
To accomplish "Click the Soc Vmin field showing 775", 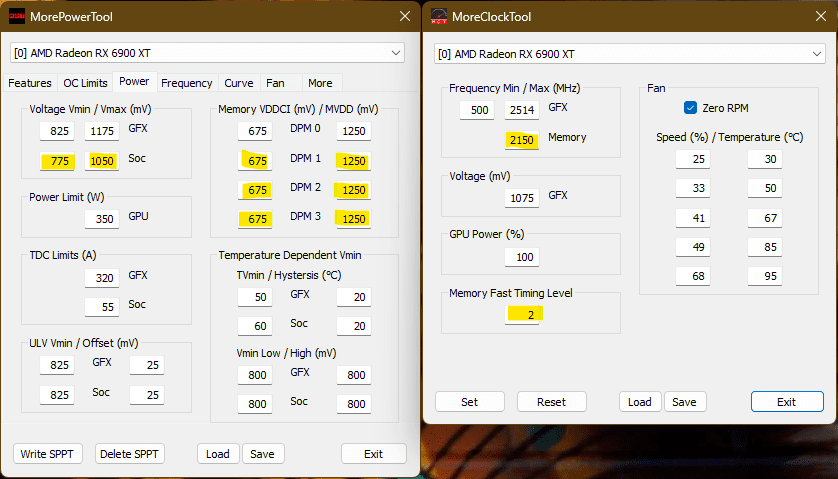I will [x=57, y=161].
